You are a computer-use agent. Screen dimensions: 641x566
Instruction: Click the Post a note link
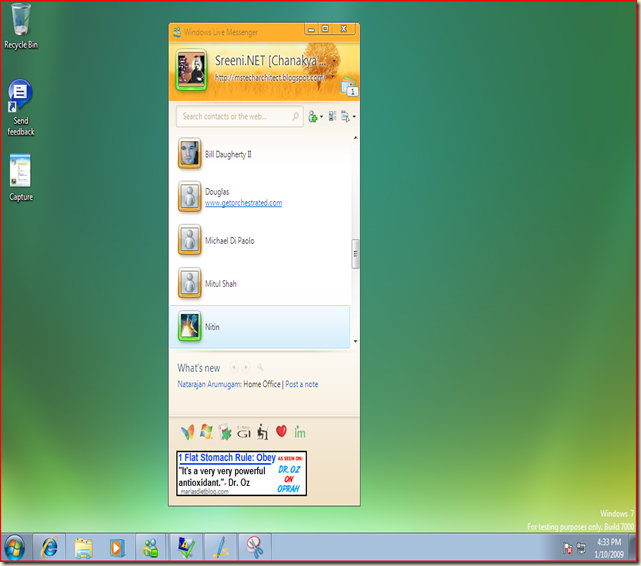[x=302, y=384]
